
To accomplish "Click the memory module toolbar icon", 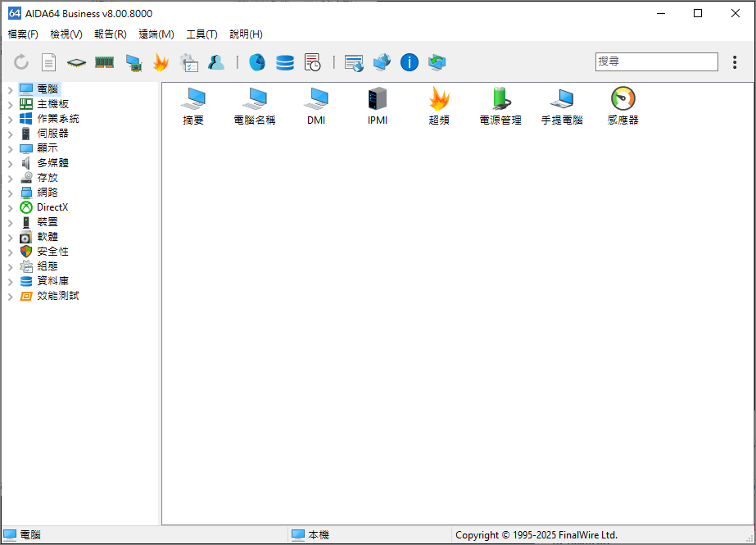I will (x=104, y=62).
